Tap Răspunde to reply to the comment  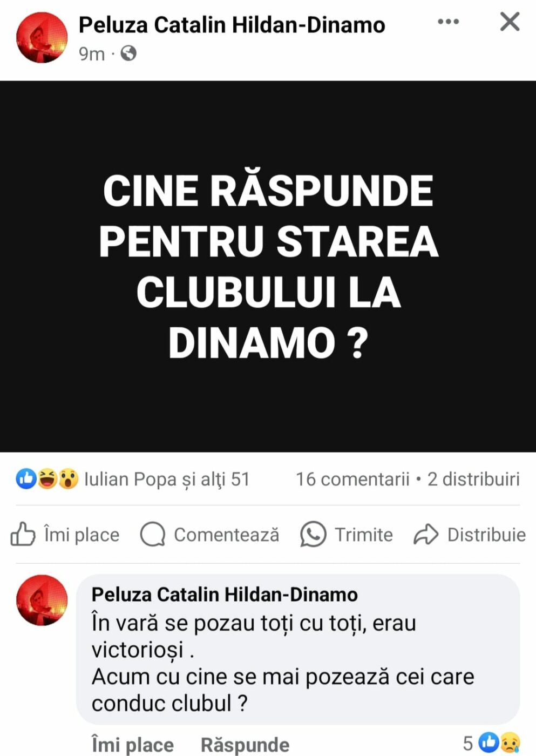[245, 745]
